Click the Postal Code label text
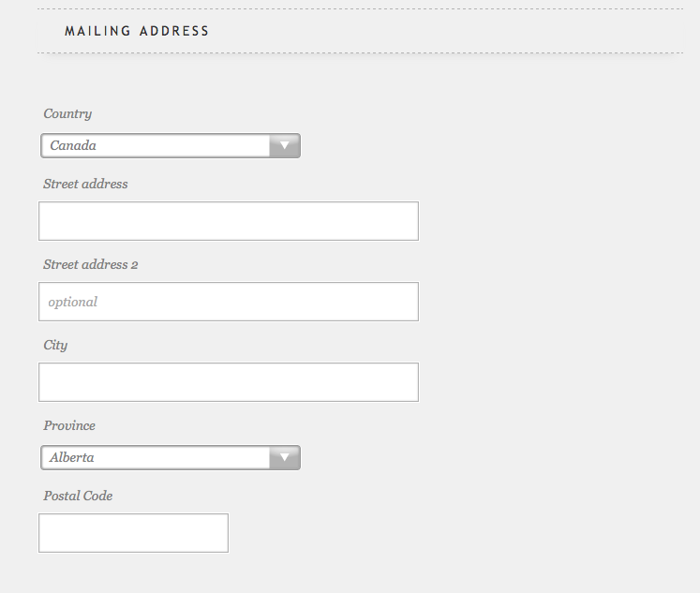700x593 pixels. click(78, 496)
